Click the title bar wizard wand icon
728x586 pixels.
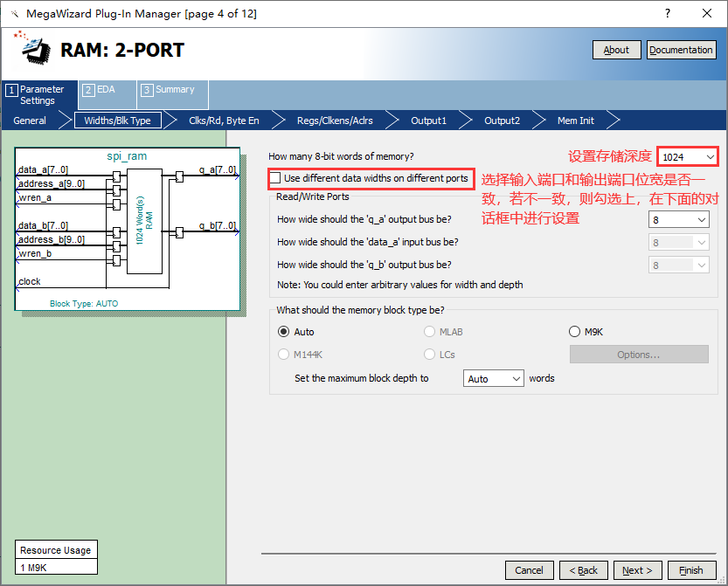13,13
